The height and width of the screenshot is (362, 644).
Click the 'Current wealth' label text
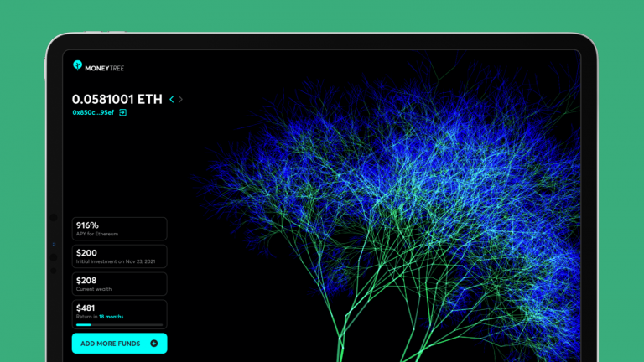tap(93, 289)
